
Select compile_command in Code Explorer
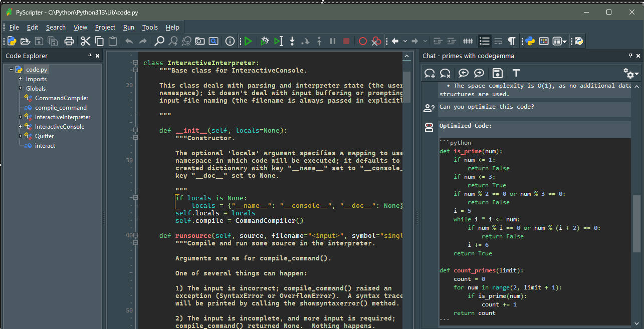(x=61, y=108)
